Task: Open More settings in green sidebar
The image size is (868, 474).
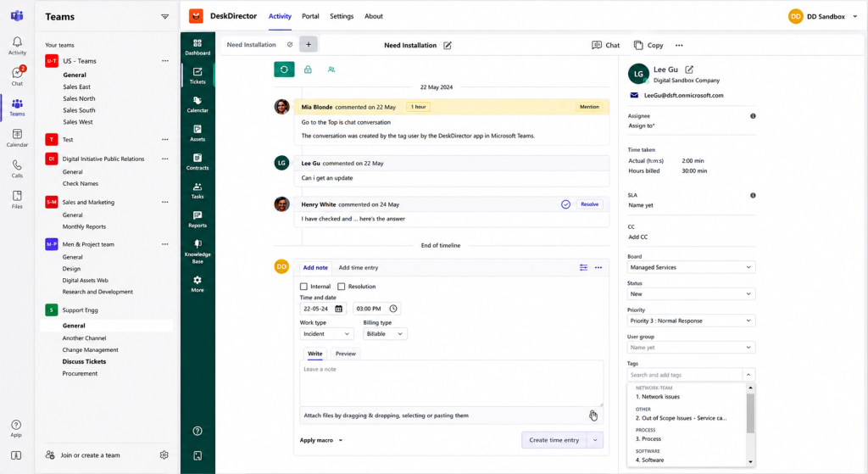Action: coord(198,284)
